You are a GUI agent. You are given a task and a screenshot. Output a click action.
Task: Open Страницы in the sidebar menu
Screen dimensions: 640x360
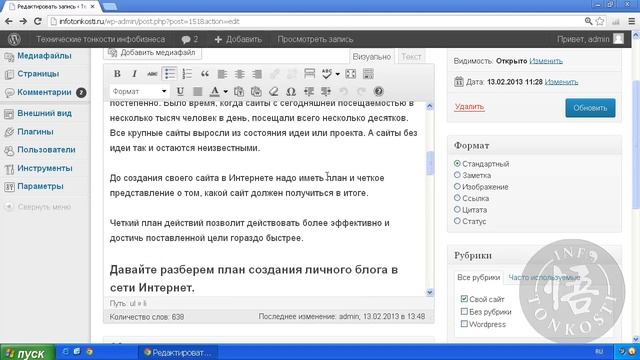coord(38,74)
